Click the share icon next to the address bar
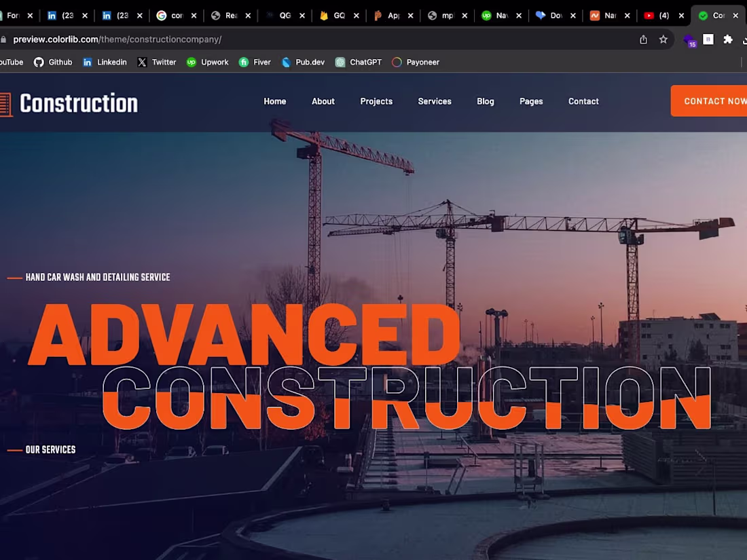This screenshot has width=747, height=560. click(642, 39)
